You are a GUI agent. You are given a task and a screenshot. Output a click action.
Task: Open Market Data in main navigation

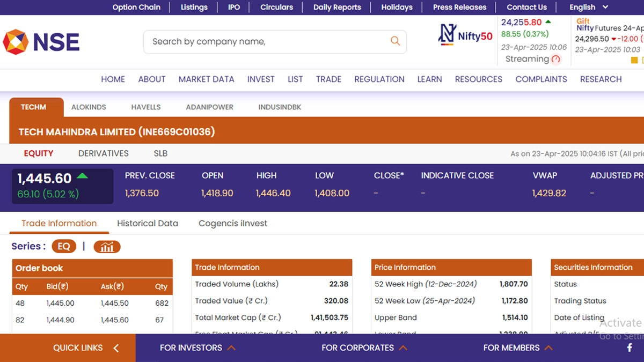(206, 79)
